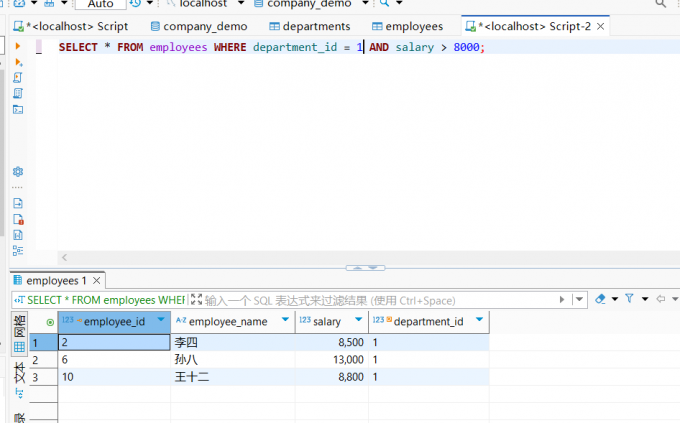The image size is (680, 423).
Task: Open the employee_name column filter dropdown
Action: pyautogui.click(x=285, y=320)
